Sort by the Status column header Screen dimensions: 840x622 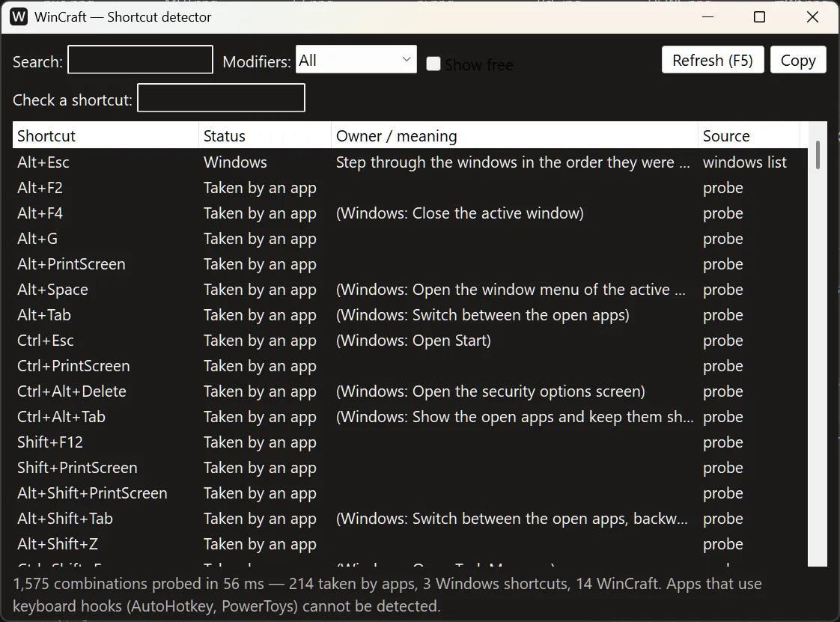265,135
